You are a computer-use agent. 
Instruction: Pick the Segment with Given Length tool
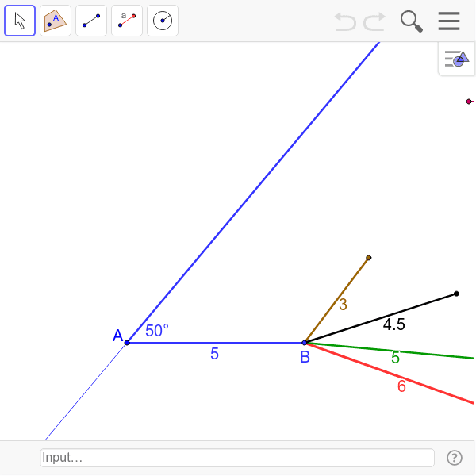tap(127, 21)
